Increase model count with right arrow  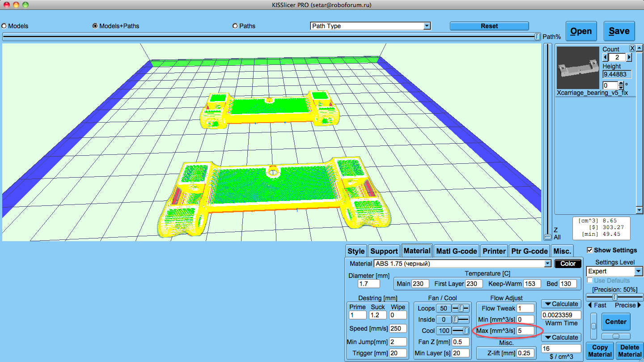pos(629,57)
